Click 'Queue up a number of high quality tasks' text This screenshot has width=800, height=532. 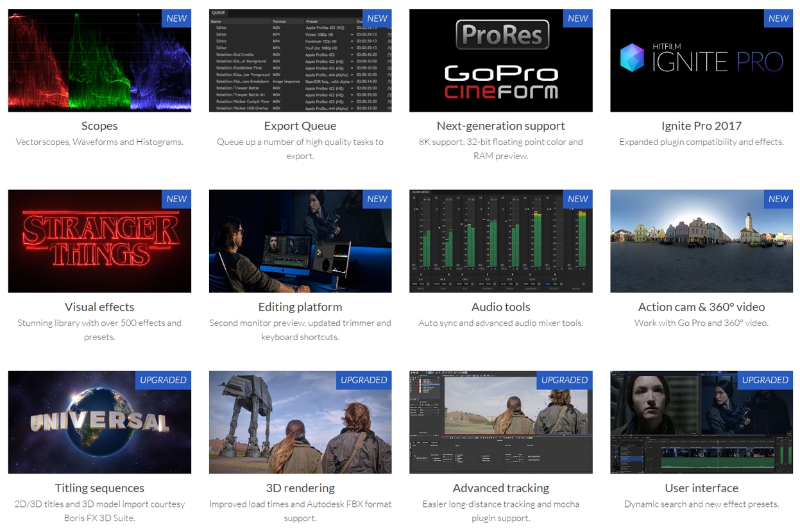pos(300,142)
